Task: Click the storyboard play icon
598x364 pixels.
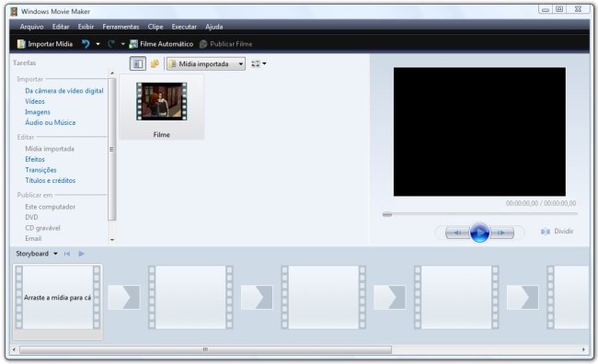Action: coord(81,254)
